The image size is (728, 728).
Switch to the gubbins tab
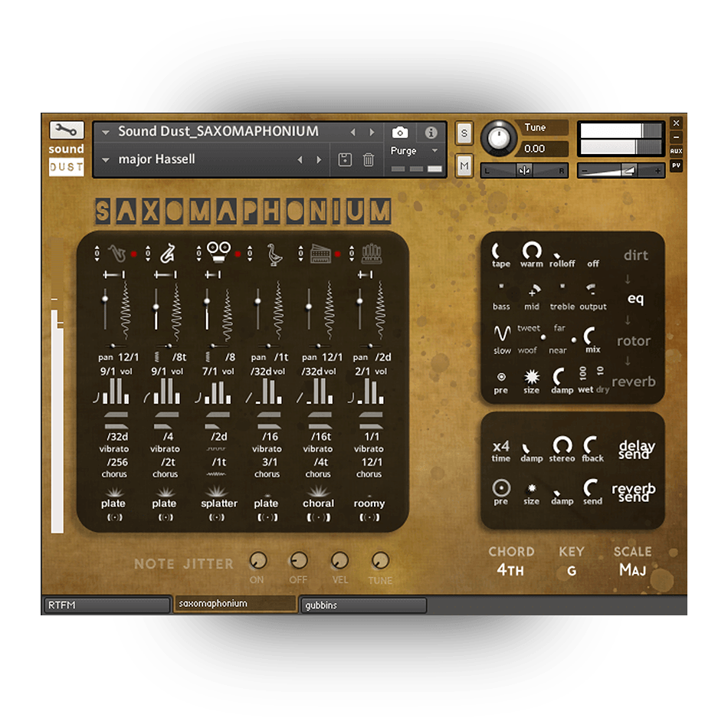363,605
